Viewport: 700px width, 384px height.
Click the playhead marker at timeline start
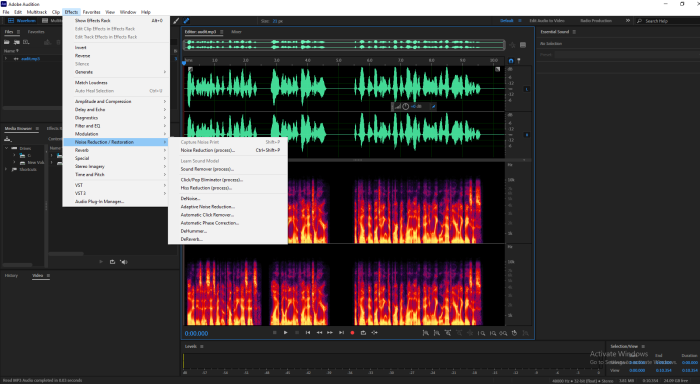[x=183, y=63]
